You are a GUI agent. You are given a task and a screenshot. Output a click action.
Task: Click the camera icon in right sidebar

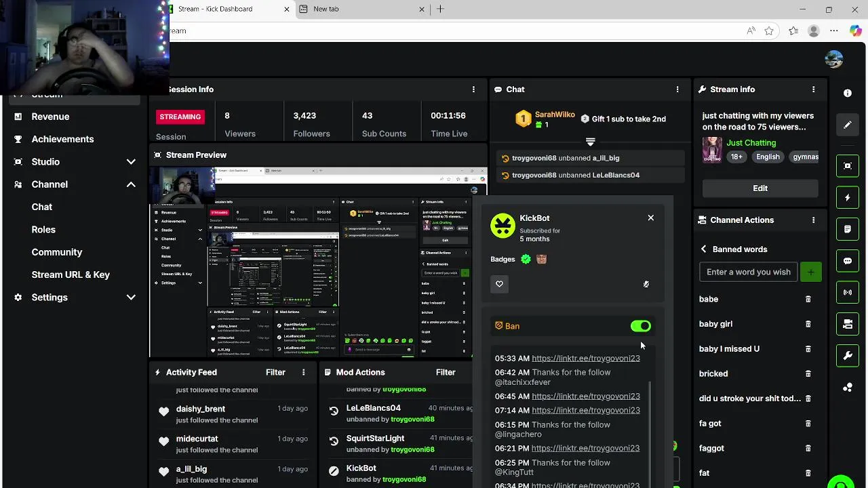point(848,324)
